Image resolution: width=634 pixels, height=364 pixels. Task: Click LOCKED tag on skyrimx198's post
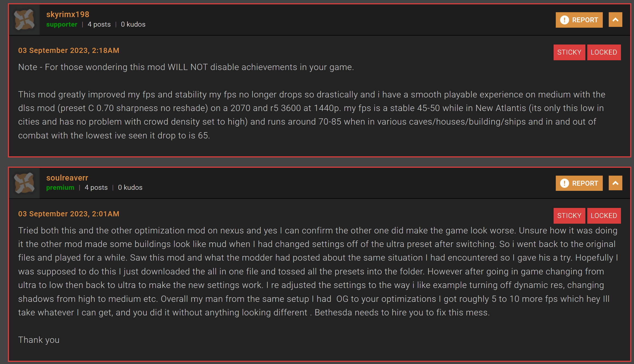(x=604, y=52)
